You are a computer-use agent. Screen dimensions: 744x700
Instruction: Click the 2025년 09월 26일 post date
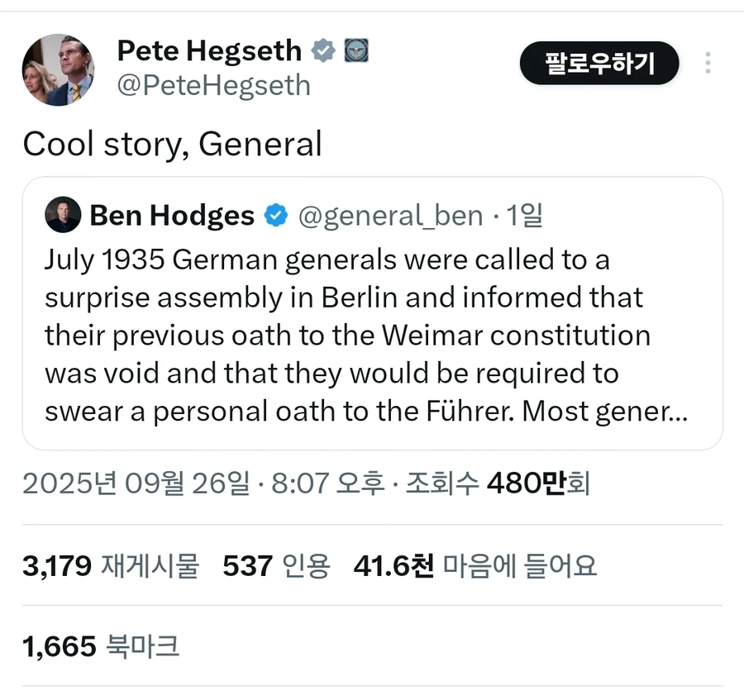pos(136,483)
